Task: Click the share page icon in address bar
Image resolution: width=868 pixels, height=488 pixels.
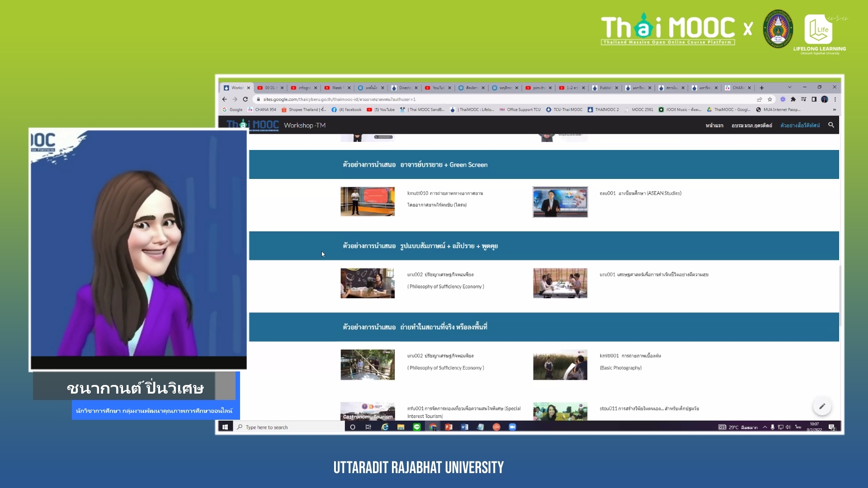Action: click(x=759, y=99)
